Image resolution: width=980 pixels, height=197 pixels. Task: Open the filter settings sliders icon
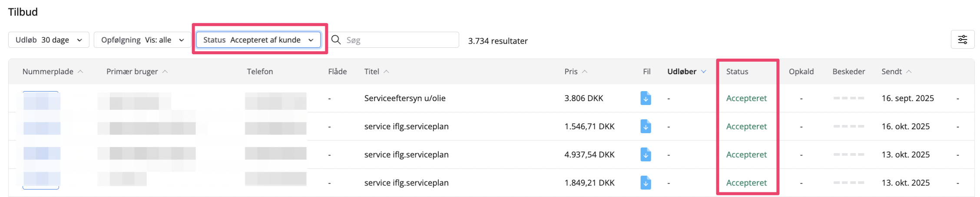pyautogui.click(x=962, y=40)
